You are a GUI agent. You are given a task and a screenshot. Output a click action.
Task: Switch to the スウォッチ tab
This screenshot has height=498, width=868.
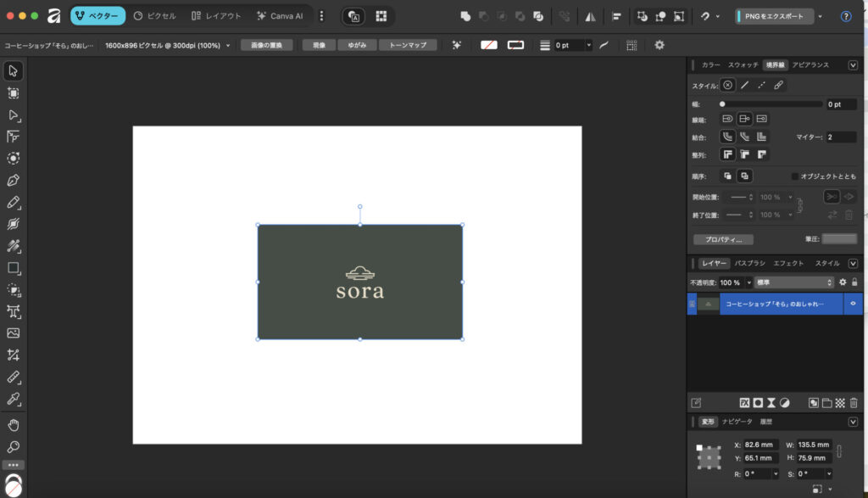coord(743,64)
